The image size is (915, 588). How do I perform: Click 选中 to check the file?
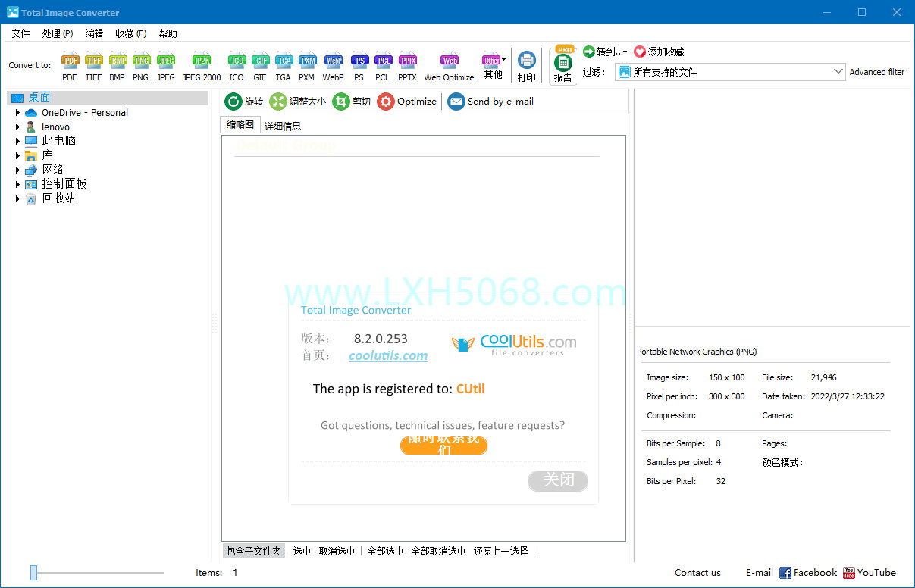tap(302, 551)
